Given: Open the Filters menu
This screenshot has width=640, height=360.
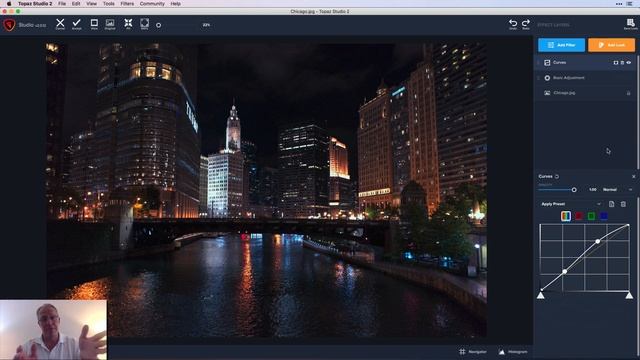Looking at the screenshot, I should [x=127, y=4].
